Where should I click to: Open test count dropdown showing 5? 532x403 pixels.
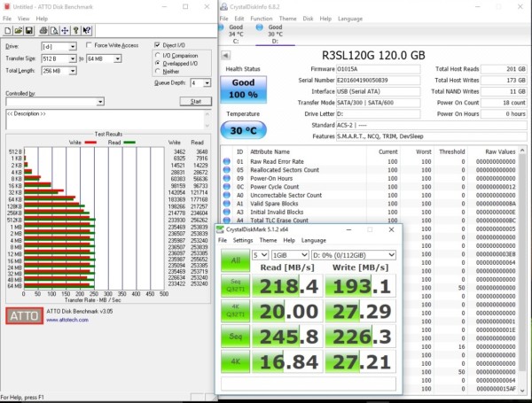[x=260, y=255]
